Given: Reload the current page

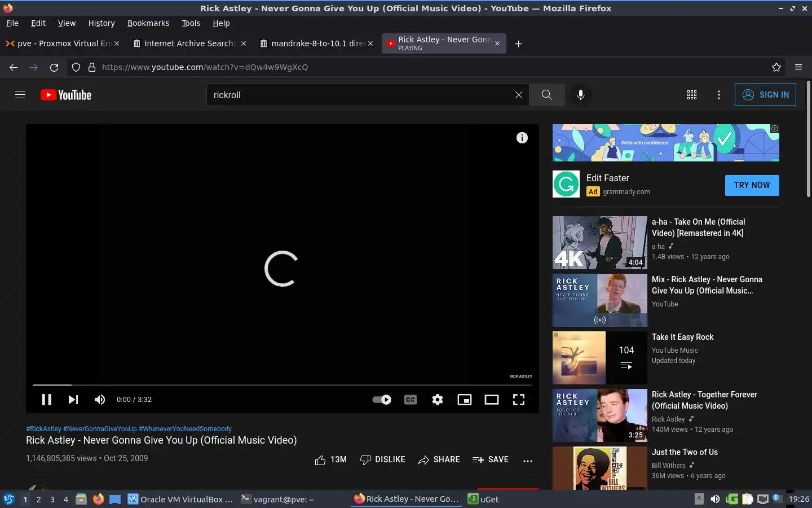Looking at the screenshot, I should click(54, 67).
